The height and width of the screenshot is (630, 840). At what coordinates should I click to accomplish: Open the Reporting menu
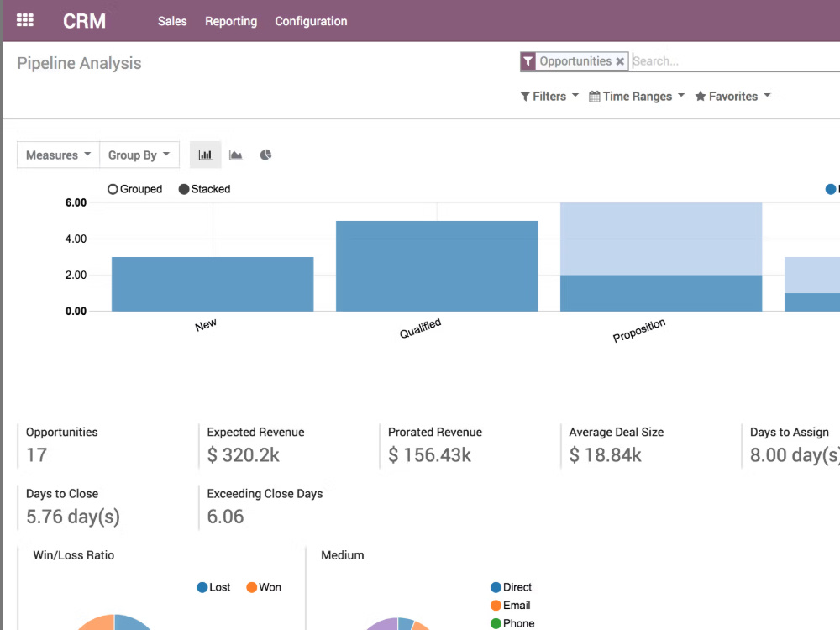click(x=231, y=22)
